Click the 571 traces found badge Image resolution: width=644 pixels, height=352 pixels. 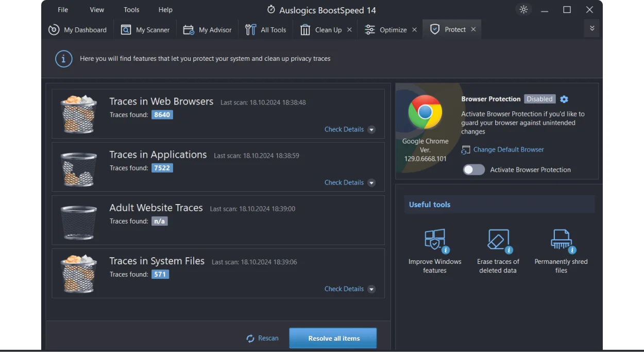(x=160, y=274)
